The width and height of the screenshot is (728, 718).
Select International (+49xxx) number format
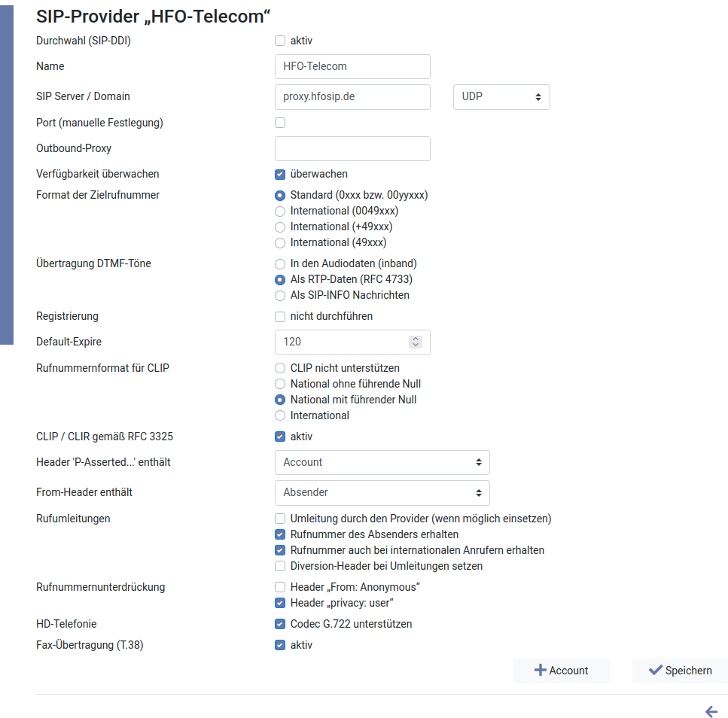pos(280,227)
